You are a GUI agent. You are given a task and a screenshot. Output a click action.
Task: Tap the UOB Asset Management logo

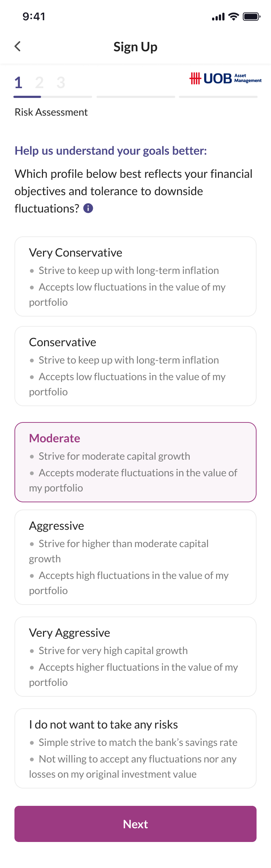pyautogui.click(x=225, y=78)
